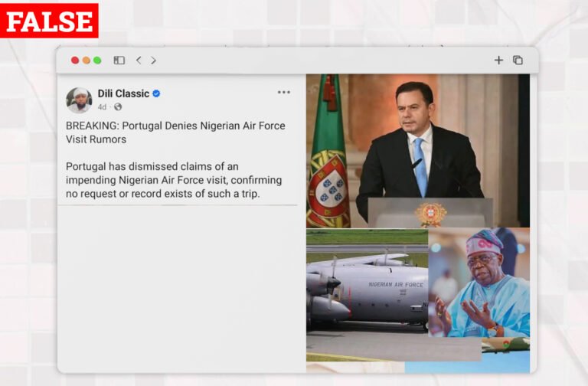Open photo of man in blue attire
This screenshot has width=588, height=386.
[479, 283]
